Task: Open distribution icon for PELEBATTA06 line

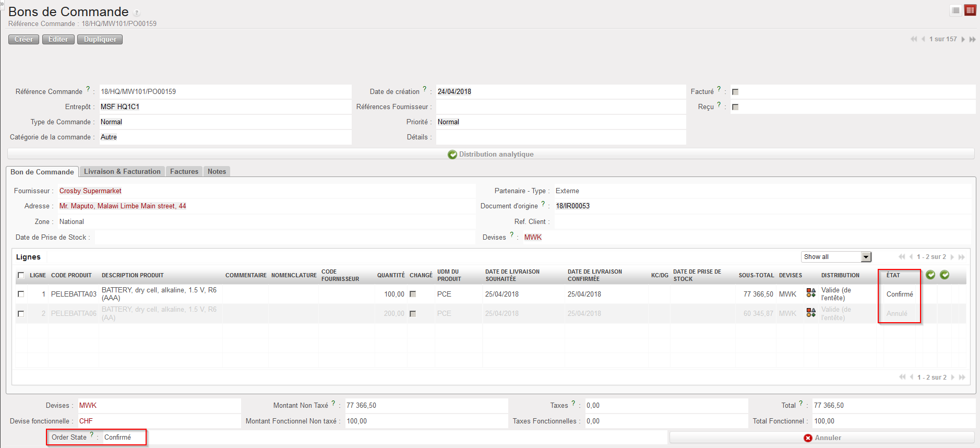Action: pyautogui.click(x=811, y=313)
